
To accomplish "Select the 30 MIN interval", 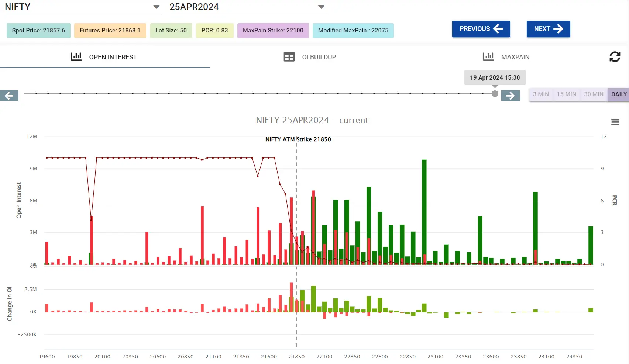I will [x=594, y=94].
